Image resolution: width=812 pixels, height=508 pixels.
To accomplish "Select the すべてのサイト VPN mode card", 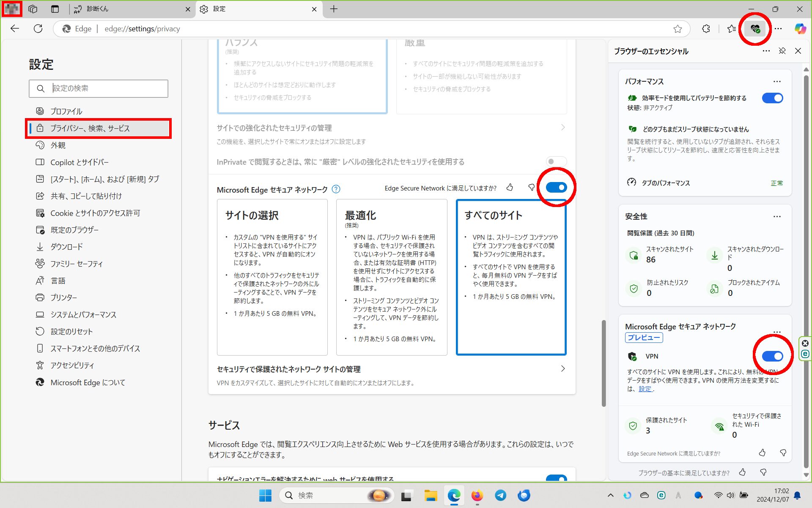I will 511,277.
